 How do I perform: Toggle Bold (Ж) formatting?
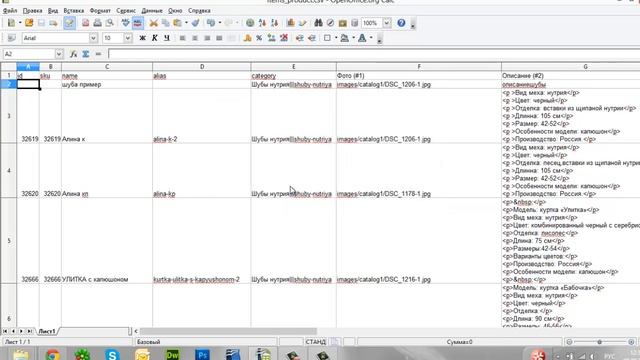[x=142, y=38]
